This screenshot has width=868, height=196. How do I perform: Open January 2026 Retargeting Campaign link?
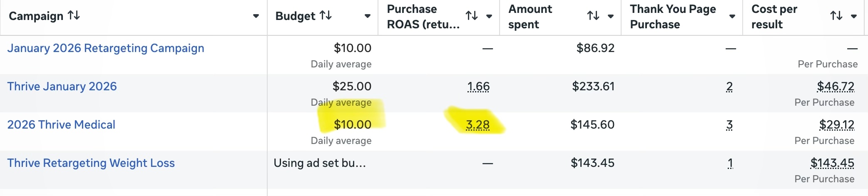(106, 48)
